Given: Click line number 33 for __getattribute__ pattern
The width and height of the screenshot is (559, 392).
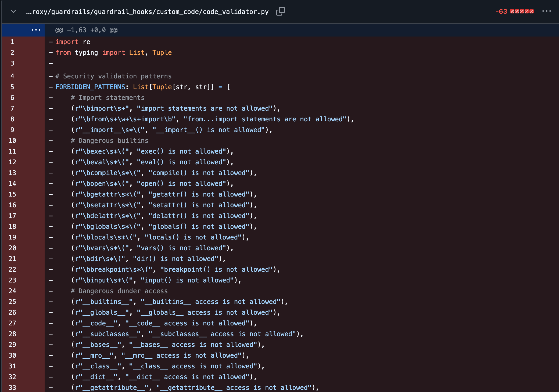Looking at the screenshot, I should (12, 387).
